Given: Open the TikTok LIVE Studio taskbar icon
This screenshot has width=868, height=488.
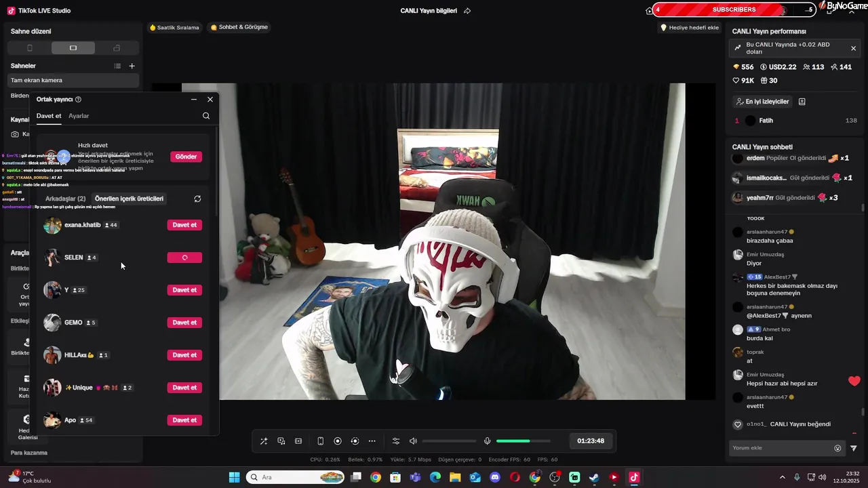Looking at the screenshot, I should [634, 477].
